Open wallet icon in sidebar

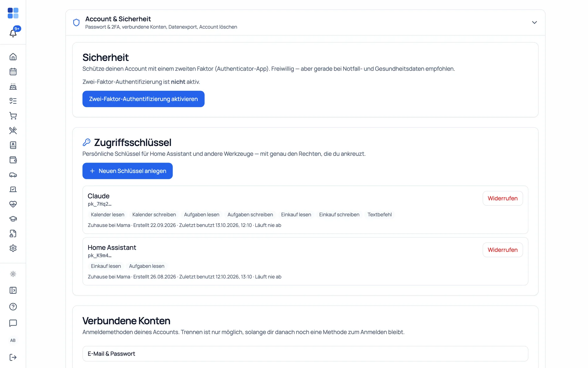[13, 160]
